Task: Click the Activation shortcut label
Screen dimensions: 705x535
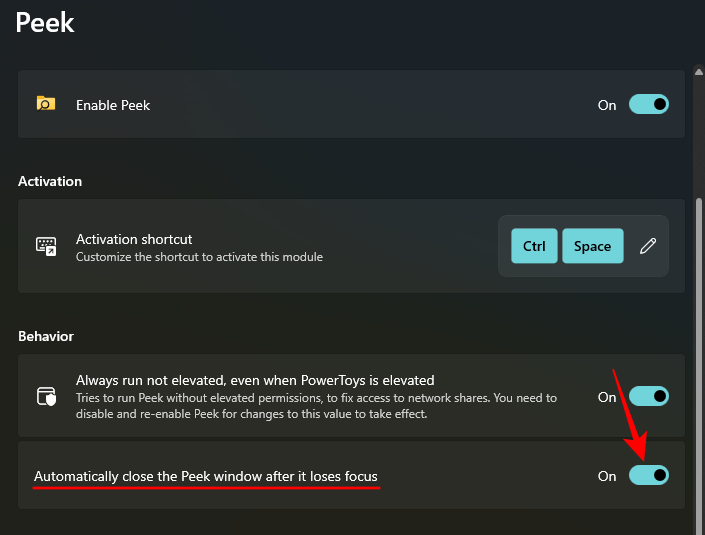Action: coord(134,239)
